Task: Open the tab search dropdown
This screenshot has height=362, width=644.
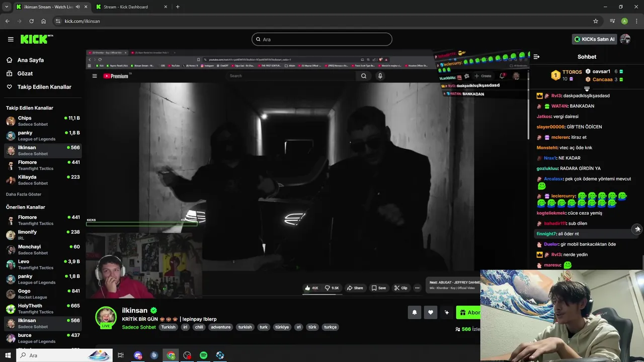Action: click(7, 7)
